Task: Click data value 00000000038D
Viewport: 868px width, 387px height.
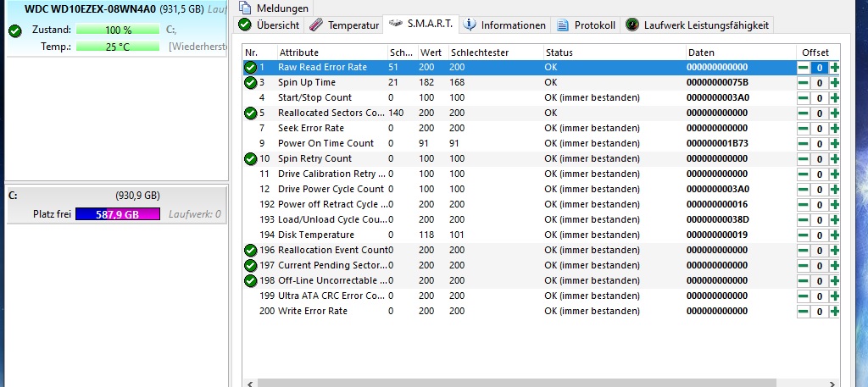Action: pyautogui.click(x=718, y=219)
